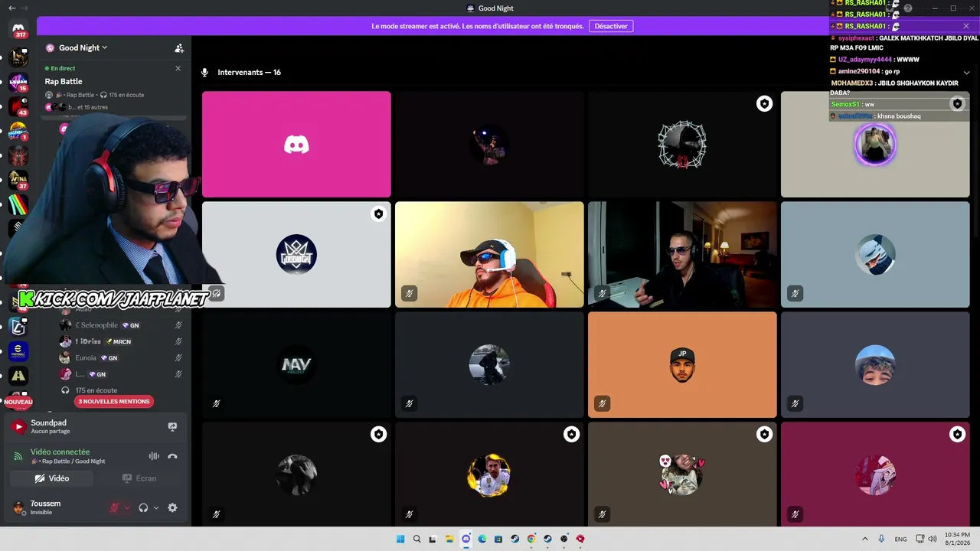
Task: Open the server with the 15 badge
Action: [18, 82]
